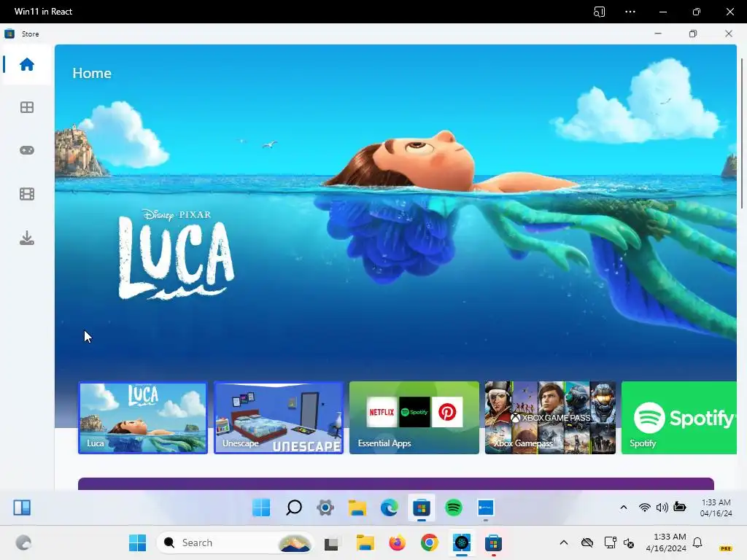This screenshot has width=747, height=560.
Task: Open Task View on outer taskbar
Action: pos(332,543)
